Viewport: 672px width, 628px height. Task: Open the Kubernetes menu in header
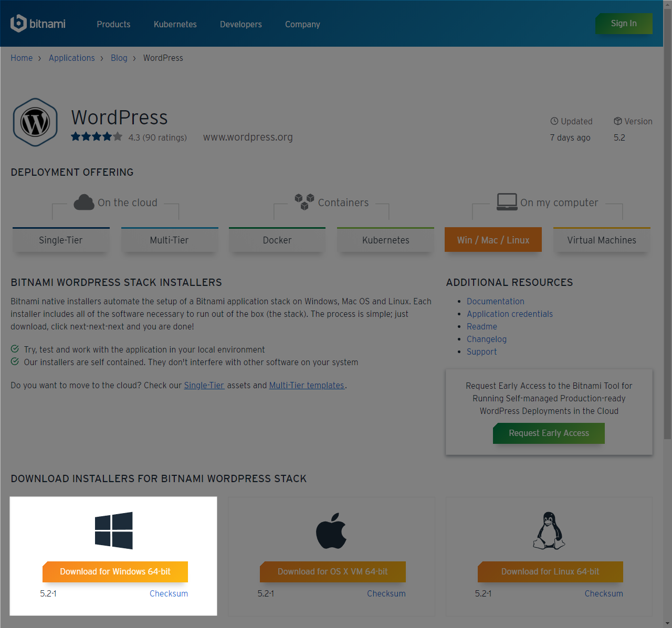coord(175,24)
